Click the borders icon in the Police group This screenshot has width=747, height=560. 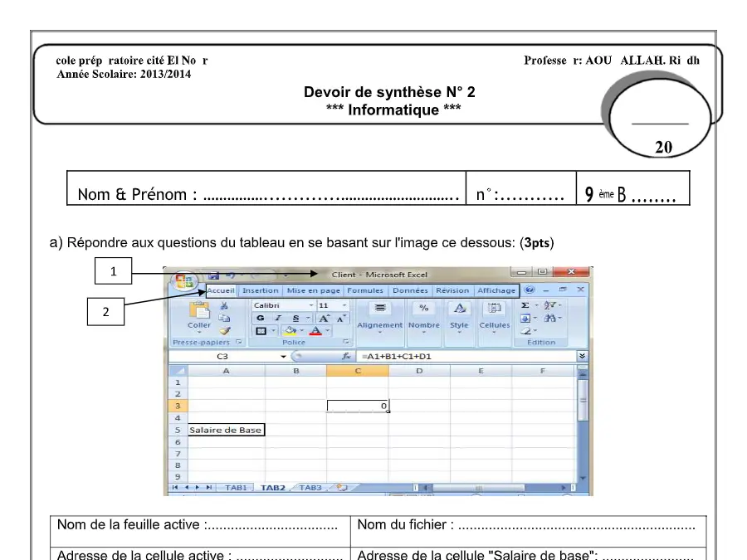(261, 331)
